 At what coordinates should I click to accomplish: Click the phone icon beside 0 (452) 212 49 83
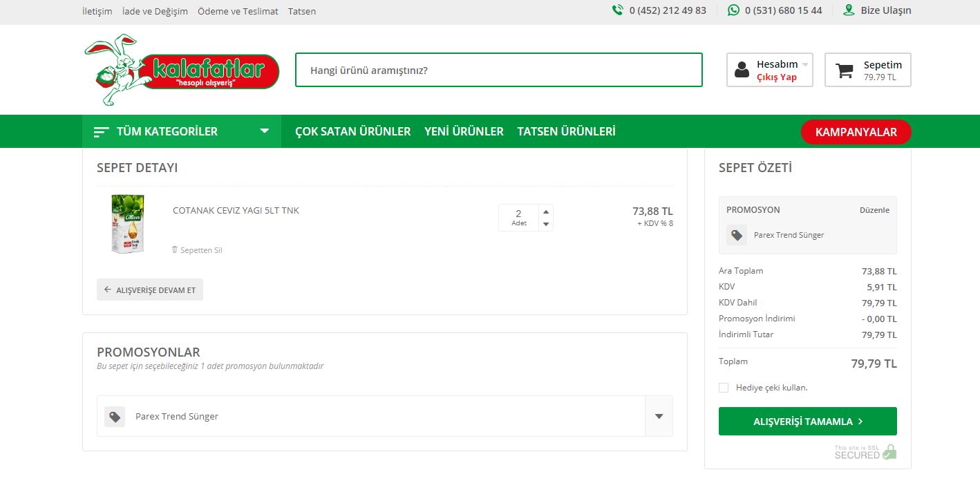[x=617, y=10]
